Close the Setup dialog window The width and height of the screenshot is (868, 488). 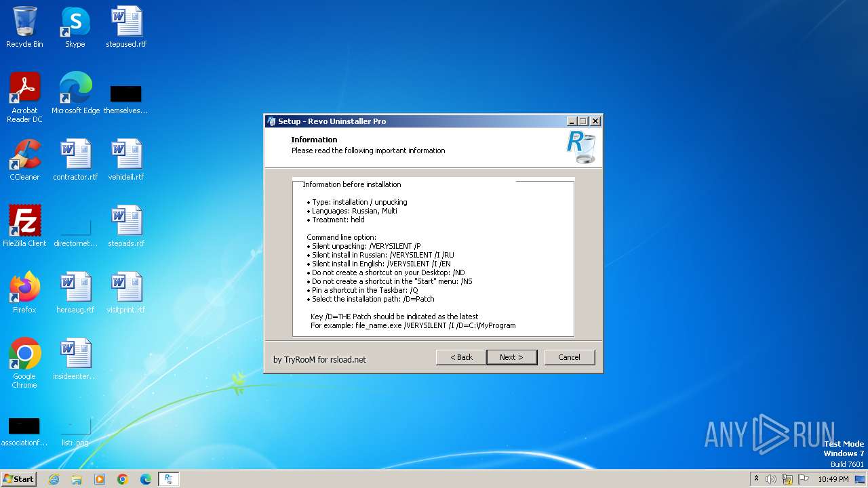coord(595,121)
